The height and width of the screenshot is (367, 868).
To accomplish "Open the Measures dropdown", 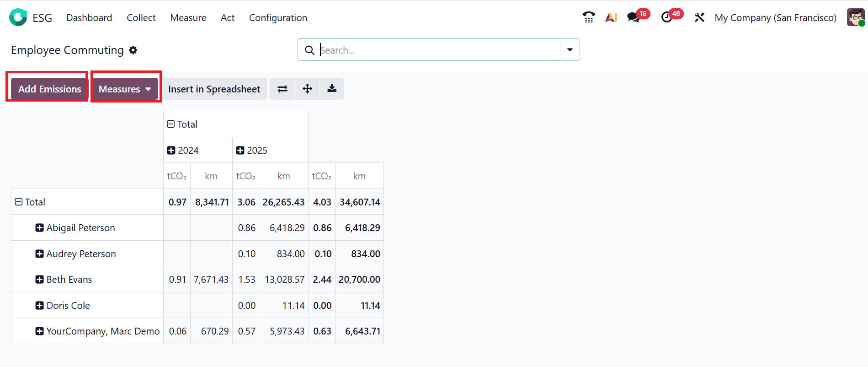I will click(x=125, y=89).
